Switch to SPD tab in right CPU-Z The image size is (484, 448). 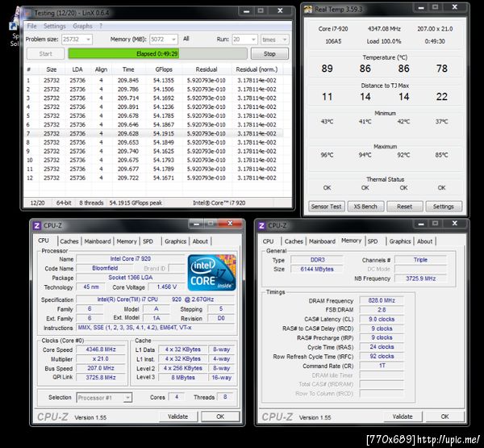[x=373, y=241]
